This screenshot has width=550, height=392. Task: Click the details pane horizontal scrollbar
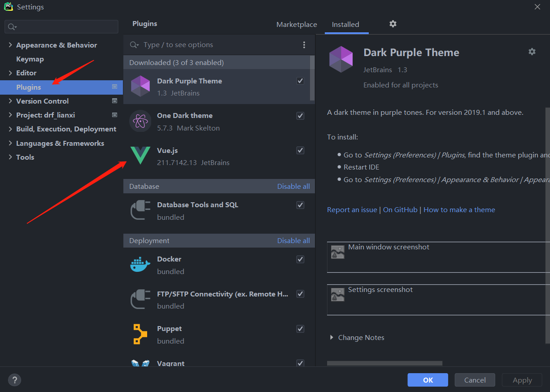point(384,363)
